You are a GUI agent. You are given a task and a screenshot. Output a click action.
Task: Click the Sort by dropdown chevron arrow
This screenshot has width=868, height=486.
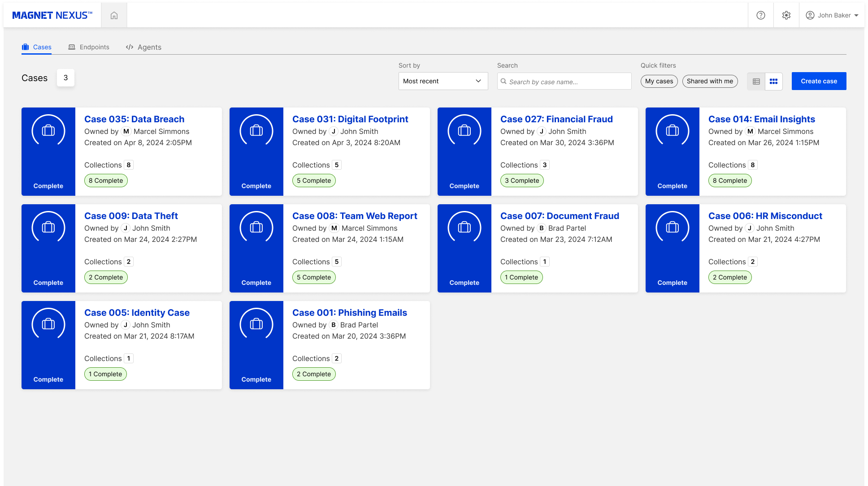(x=478, y=81)
